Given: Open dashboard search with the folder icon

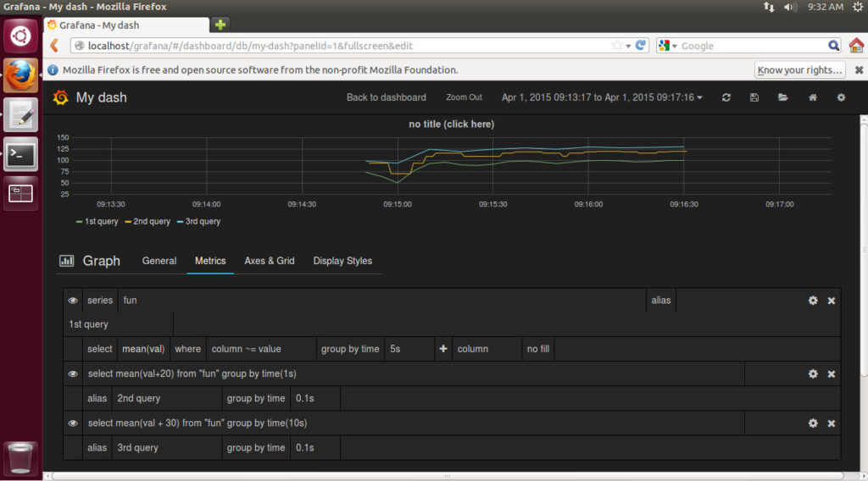Looking at the screenshot, I should pyautogui.click(x=782, y=97).
